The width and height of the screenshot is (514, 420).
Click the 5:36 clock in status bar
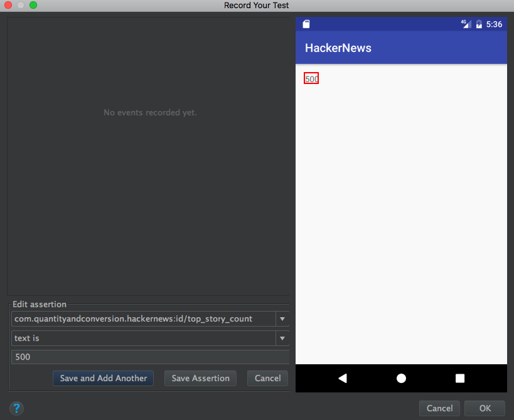pos(494,24)
